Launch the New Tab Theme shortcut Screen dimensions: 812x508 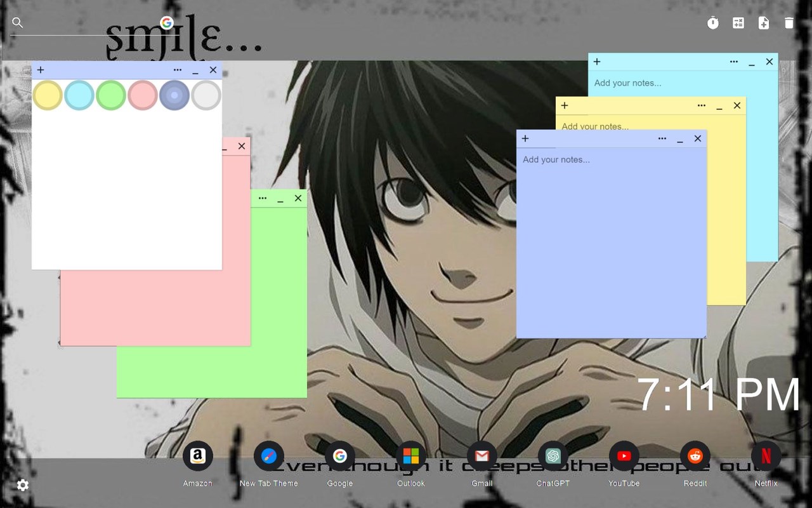[x=269, y=456]
